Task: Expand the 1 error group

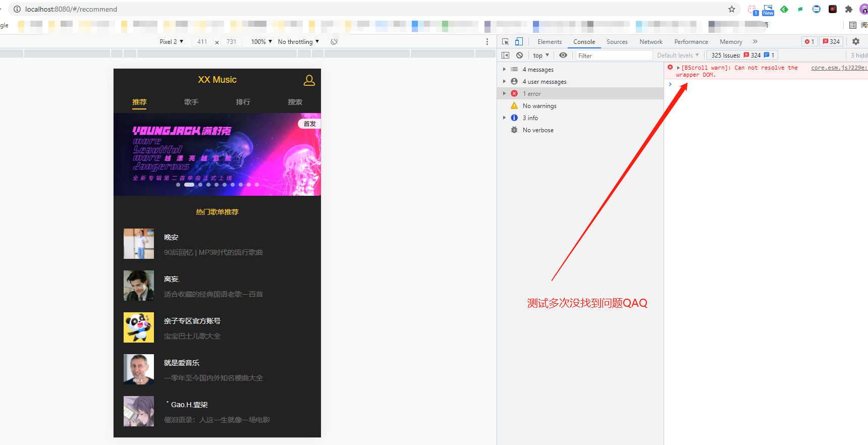Action: click(x=504, y=94)
